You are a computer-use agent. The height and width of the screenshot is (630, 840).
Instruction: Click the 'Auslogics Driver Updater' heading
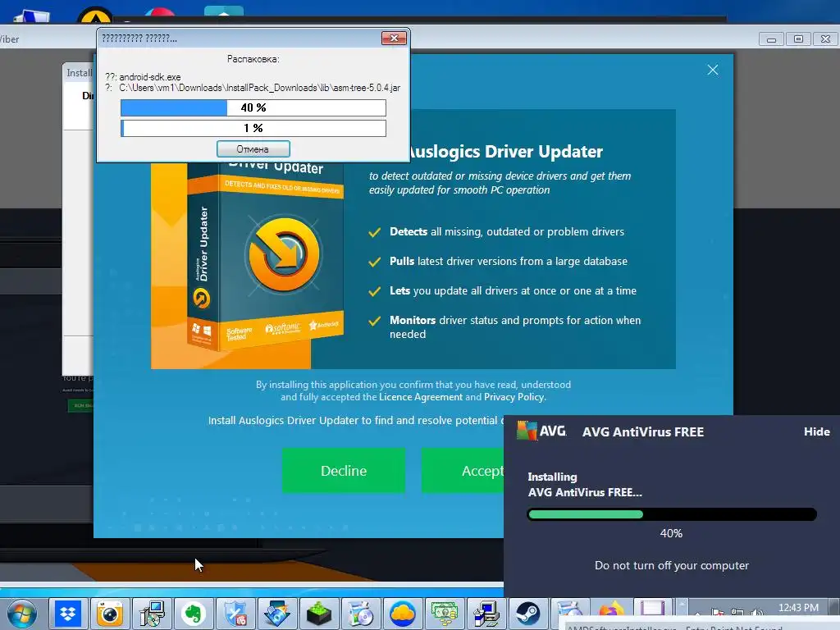(x=507, y=152)
